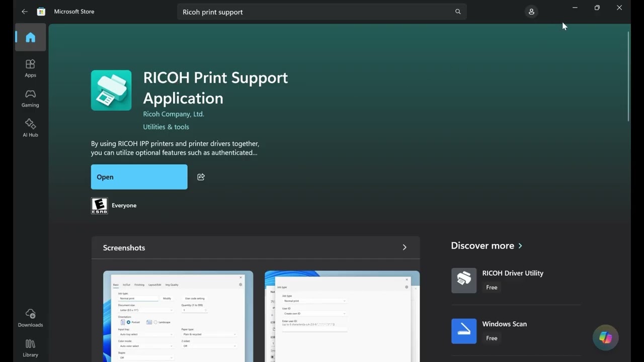644x362 pixels.
Task: Open Library in the sidebar
Action: coord(31,348)
